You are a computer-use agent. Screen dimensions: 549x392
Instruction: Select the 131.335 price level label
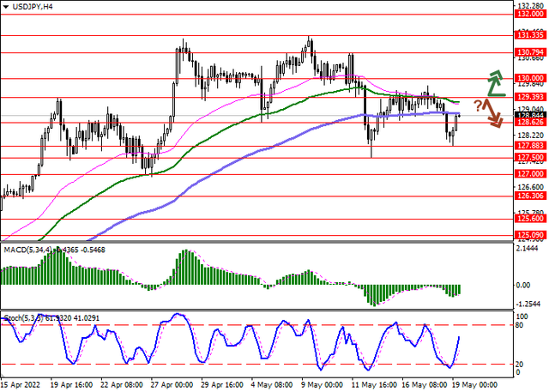tap(529, 35)
